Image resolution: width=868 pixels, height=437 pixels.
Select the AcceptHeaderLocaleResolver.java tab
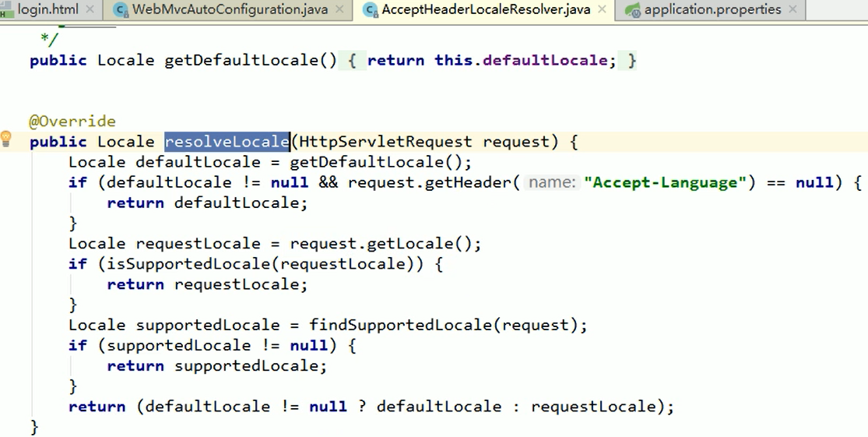pyautogui.click(x=486, y=9)
